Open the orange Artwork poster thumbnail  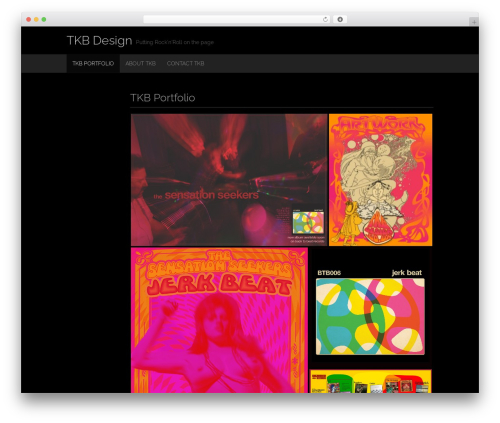coord(380,180)
